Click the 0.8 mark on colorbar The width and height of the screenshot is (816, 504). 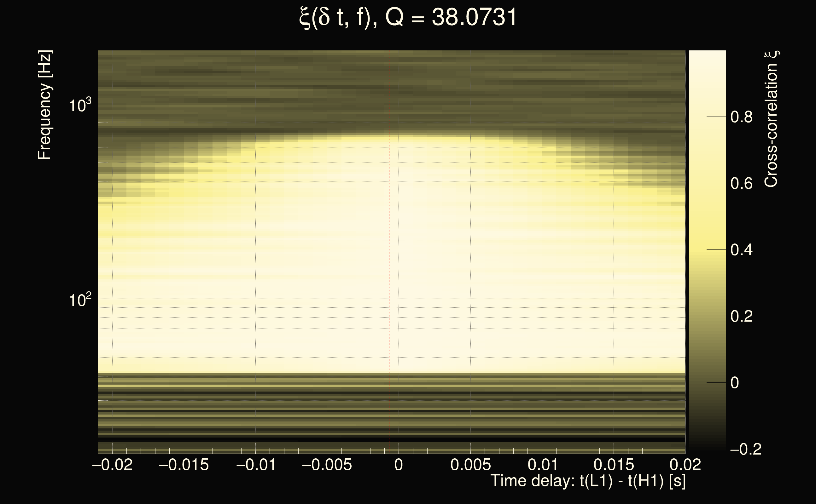[x=741, y=117]
